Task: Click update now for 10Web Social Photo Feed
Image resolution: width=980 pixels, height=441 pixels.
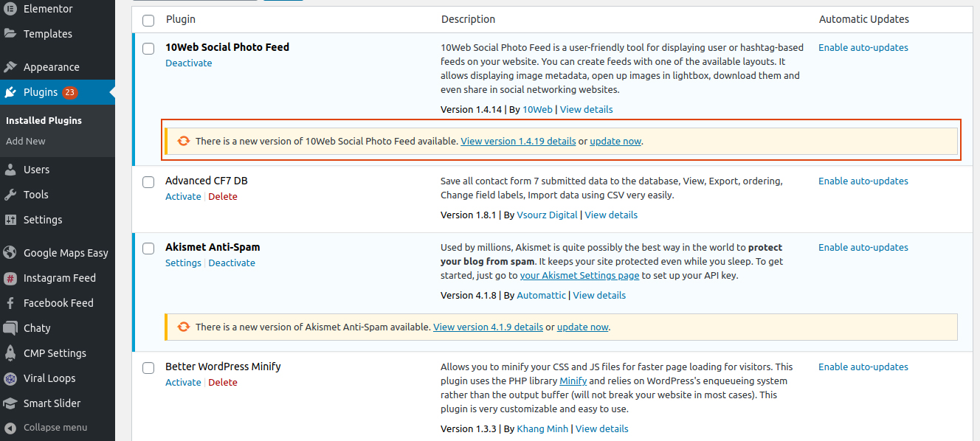Action: click(615, 141)
